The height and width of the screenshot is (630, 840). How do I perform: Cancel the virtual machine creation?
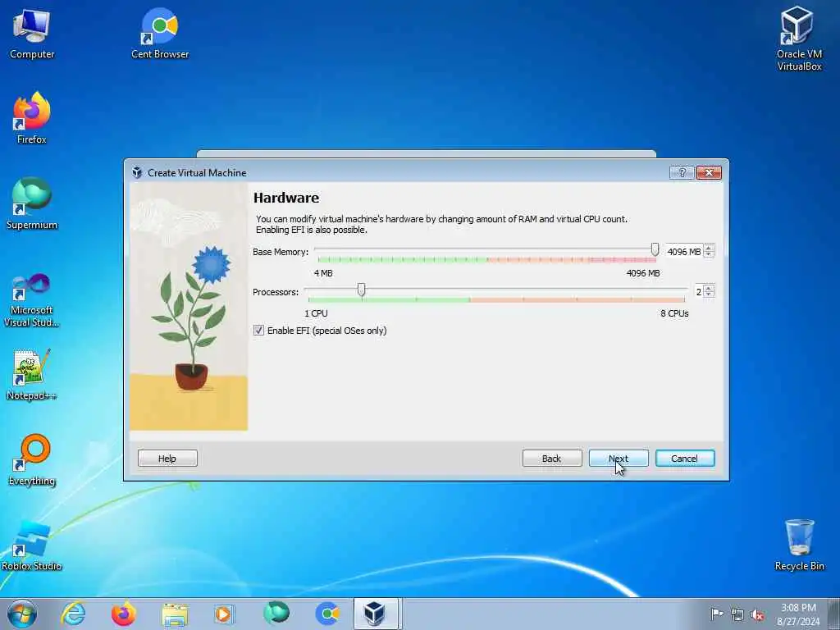(x=685, y=459)
